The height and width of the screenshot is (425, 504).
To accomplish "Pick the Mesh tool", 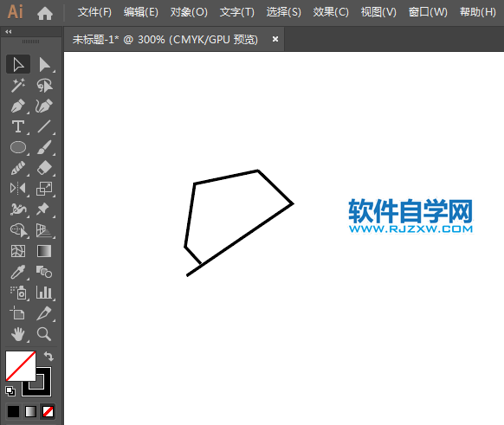I will point(18,251).
